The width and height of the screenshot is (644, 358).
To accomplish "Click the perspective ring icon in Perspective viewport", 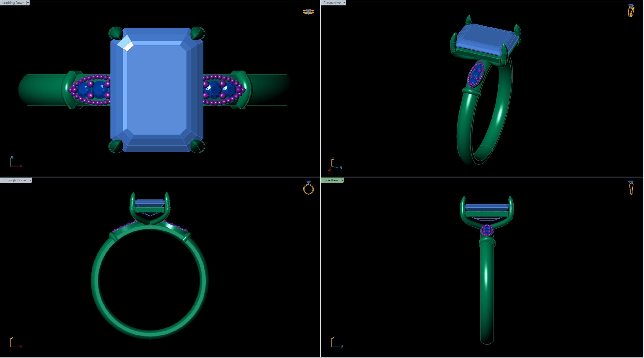I will click(631, 11).
